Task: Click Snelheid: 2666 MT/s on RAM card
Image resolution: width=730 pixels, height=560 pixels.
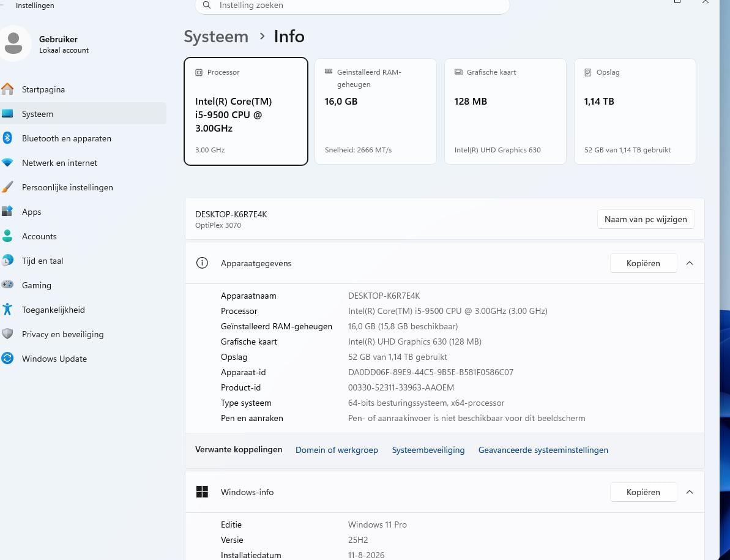Action: pos(358,150)
